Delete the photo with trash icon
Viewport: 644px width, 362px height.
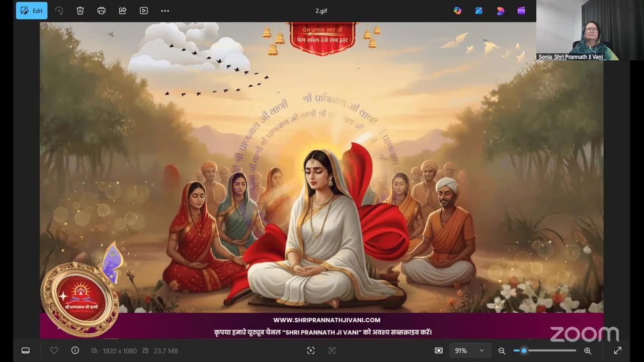[x=80, y=11]
